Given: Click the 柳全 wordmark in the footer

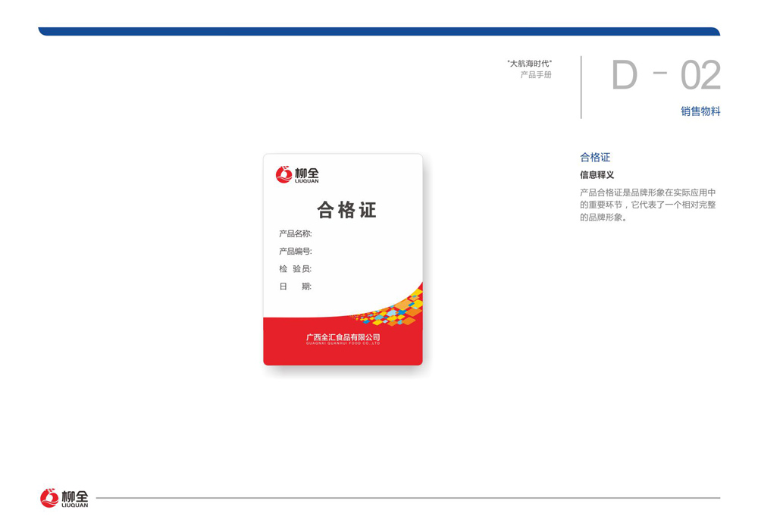Looking at the screenshot, I should coord(74,497).
